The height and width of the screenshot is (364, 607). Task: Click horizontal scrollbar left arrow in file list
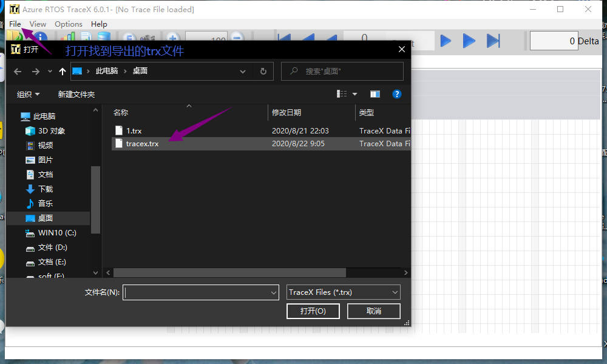pyautogui.click(x=108, y=273)
